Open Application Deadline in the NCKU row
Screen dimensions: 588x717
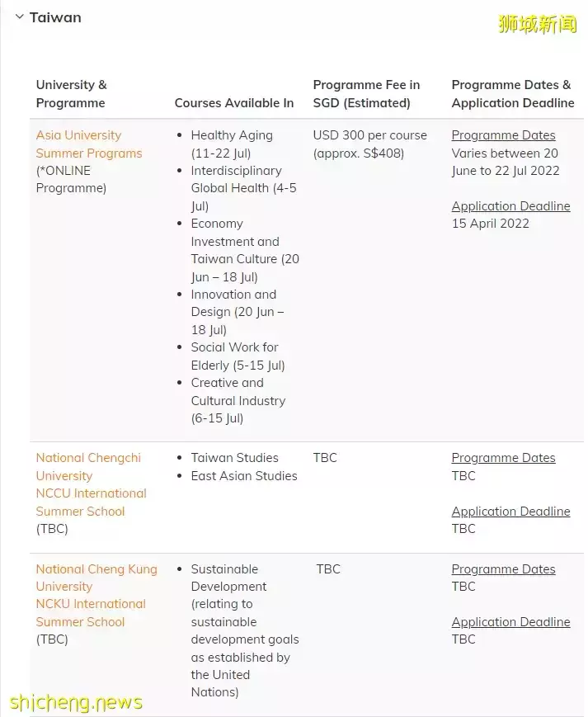click(510, 621)
